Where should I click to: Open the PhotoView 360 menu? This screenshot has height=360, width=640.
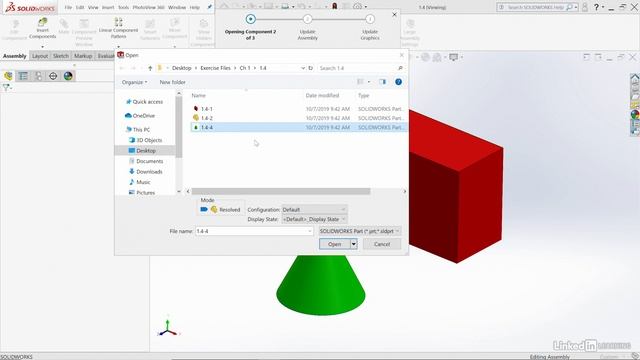(x=148, y=7)
